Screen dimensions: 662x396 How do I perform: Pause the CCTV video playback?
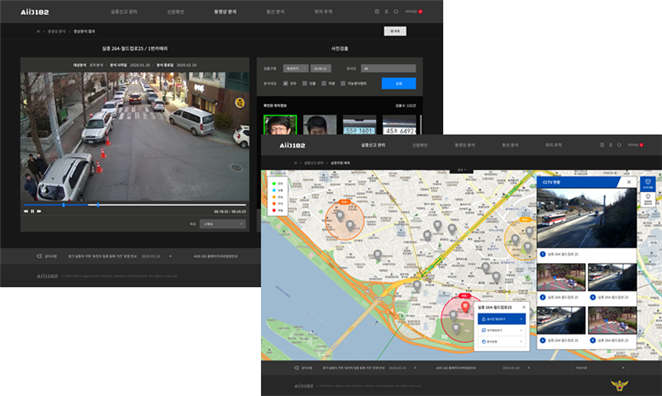[x=33, y=211]
